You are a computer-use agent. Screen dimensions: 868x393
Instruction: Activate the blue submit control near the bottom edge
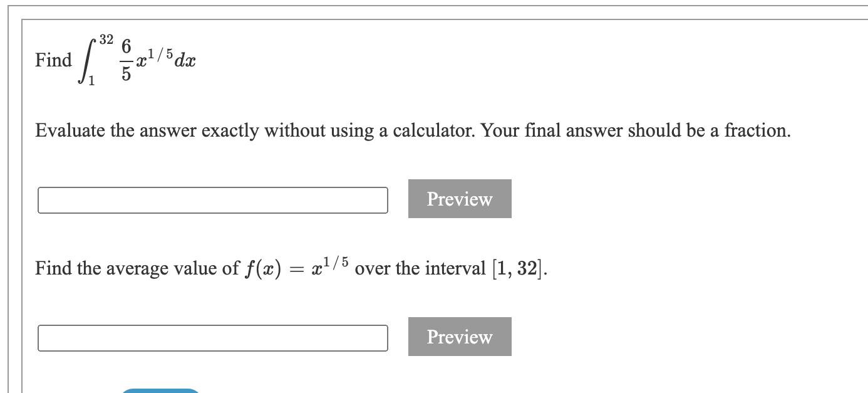[160, 390]
